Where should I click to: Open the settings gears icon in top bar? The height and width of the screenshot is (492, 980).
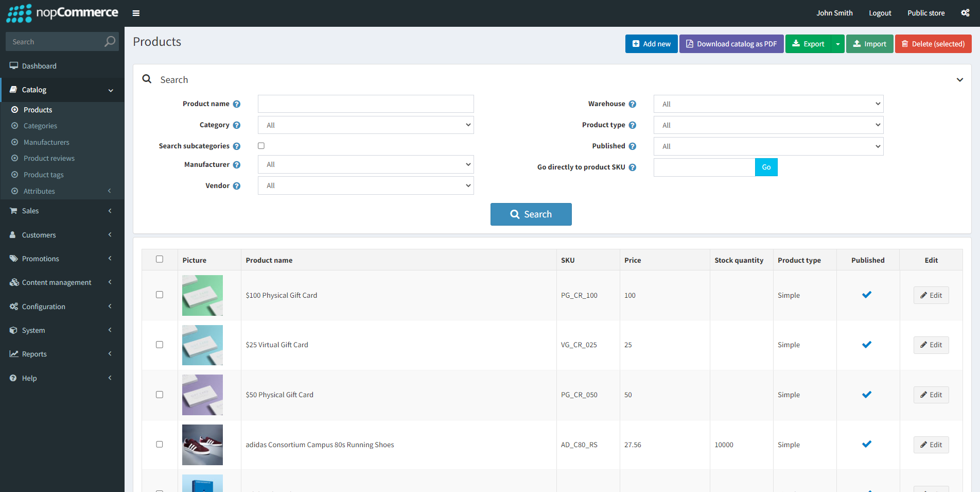[965, 13]
